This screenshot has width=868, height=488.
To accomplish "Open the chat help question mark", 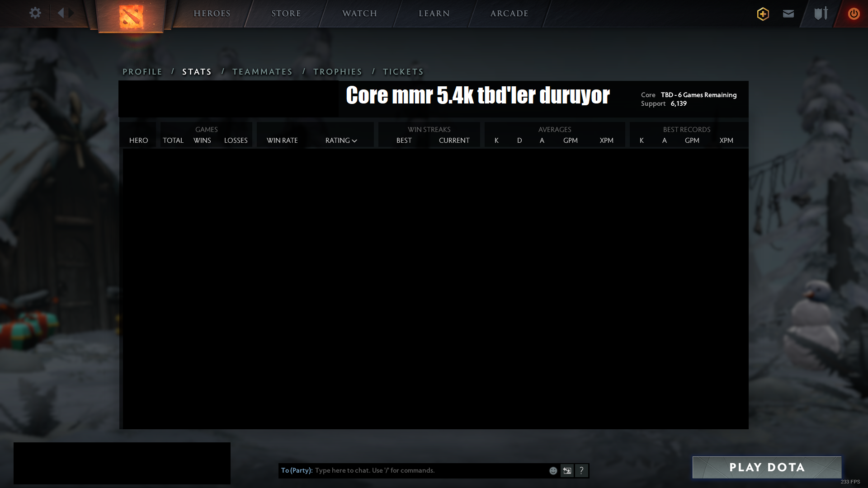I will (x=581, y=471).
